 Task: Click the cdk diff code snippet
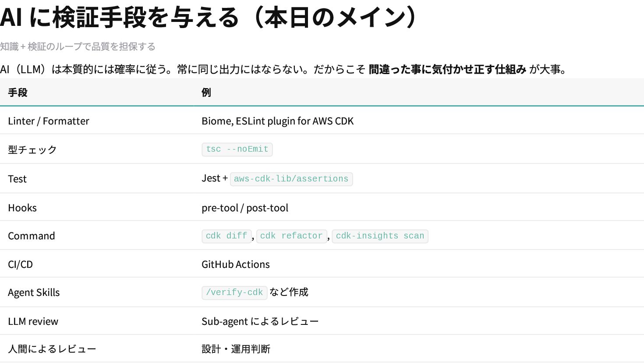(226, 236)
